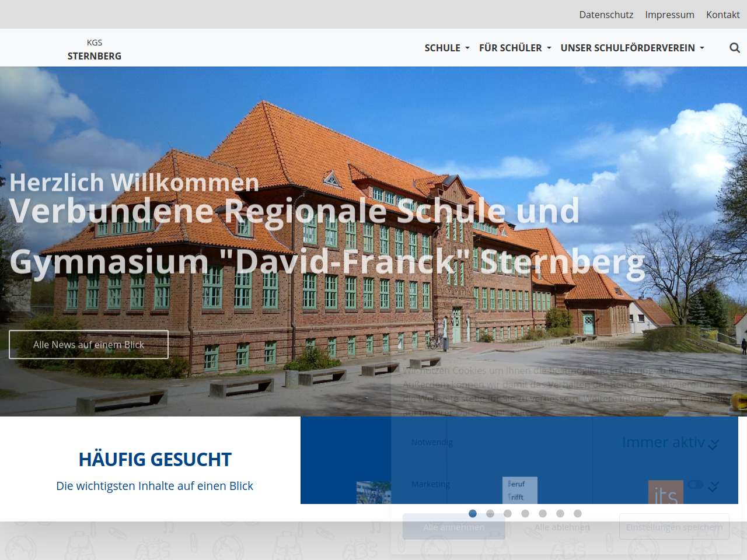Open the Kontakt link
Viewport: 747px width, 560px height.
(722, 15)
